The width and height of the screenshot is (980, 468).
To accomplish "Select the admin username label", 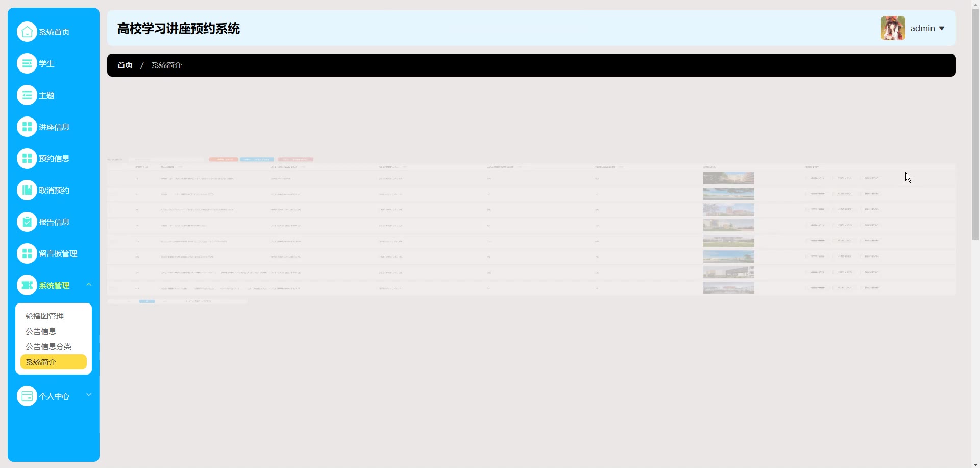I will click(923, 29).
